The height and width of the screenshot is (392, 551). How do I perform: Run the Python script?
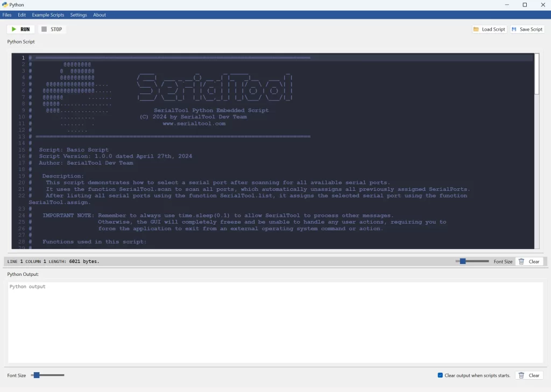tap(21, 29)
